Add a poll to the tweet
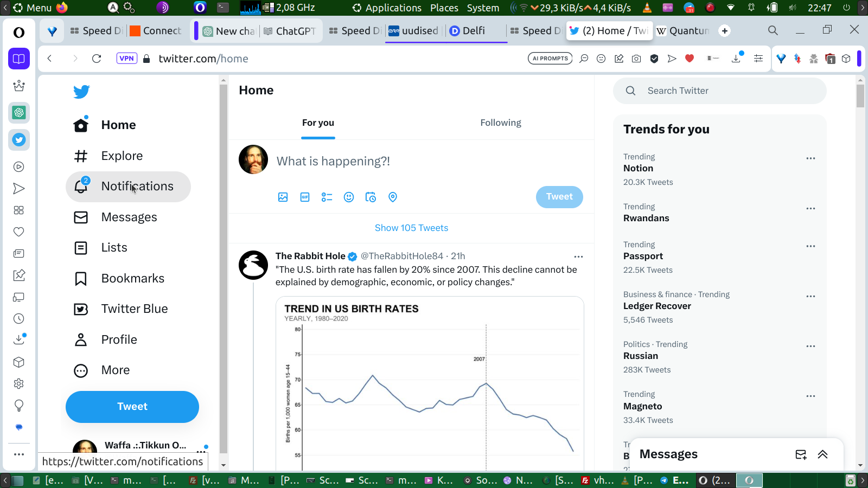The width and height of the screenshot is (868, 488). 327,197
